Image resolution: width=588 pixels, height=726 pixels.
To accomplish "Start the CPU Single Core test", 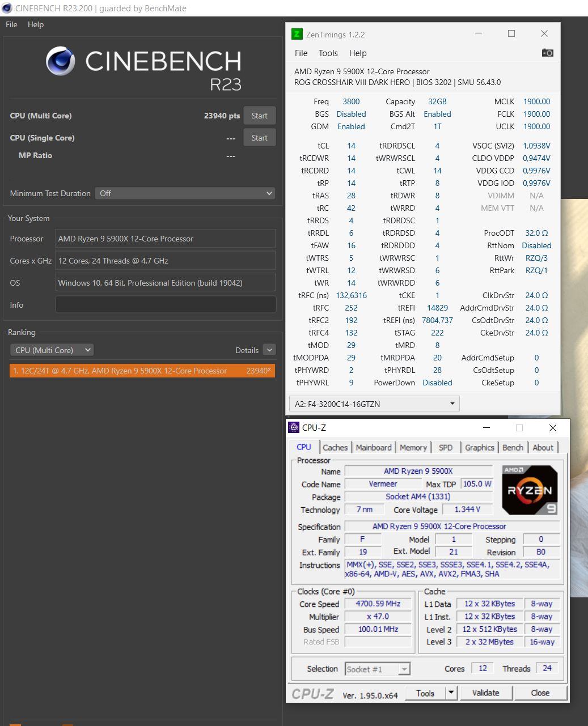I will coord(260,138).
